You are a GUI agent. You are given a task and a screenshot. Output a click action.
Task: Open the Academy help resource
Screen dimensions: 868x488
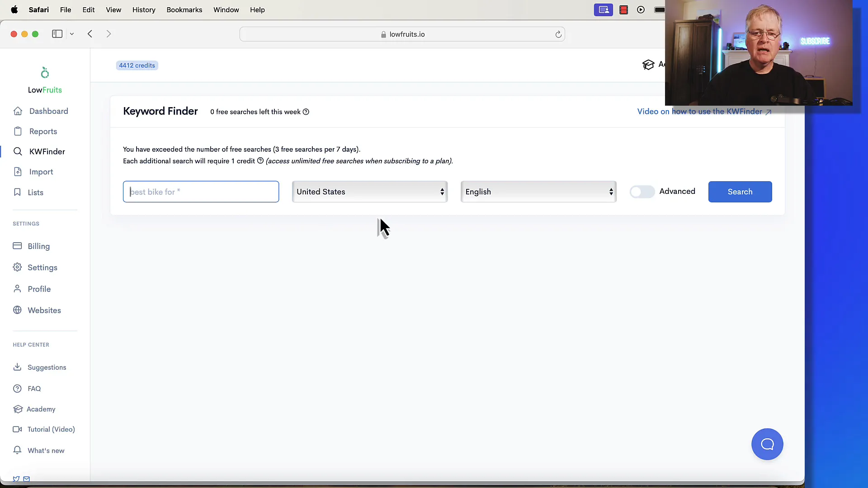pyautogui.click(x=41, y=409)
